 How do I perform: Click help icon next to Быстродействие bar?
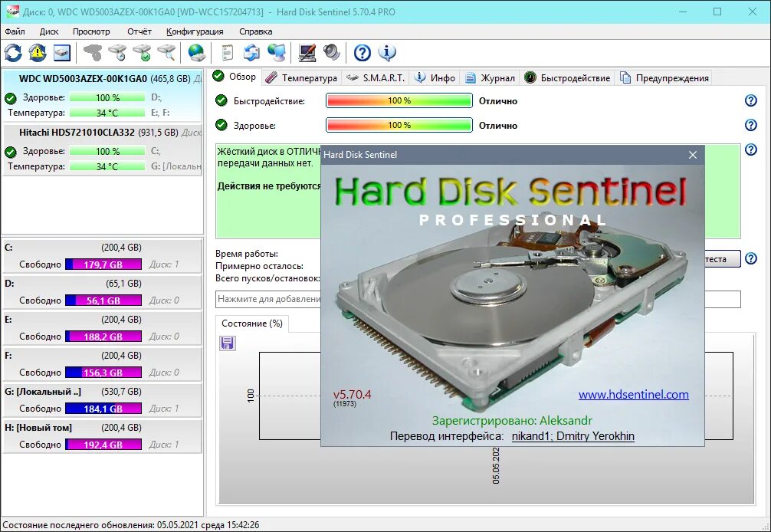[x=751, y=100]
